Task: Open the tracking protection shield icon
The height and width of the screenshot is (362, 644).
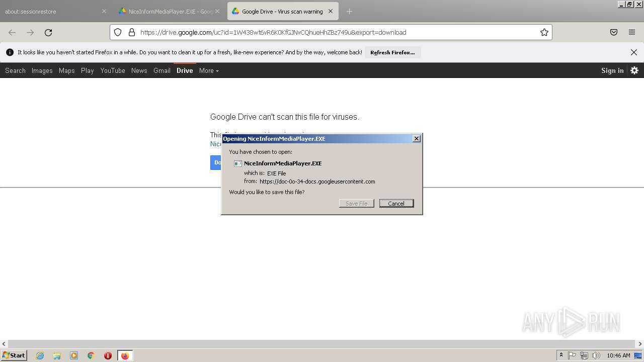Action: [x=118, y=32]
